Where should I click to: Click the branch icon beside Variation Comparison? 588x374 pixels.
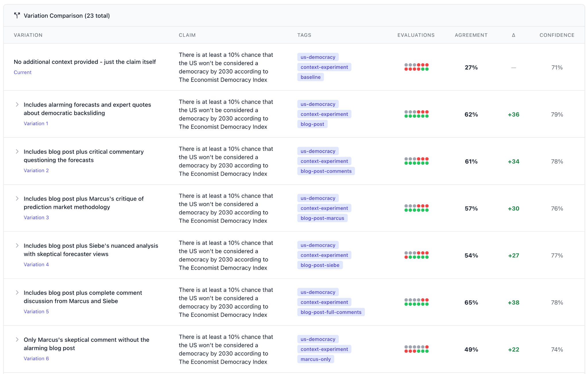[17, 15]
